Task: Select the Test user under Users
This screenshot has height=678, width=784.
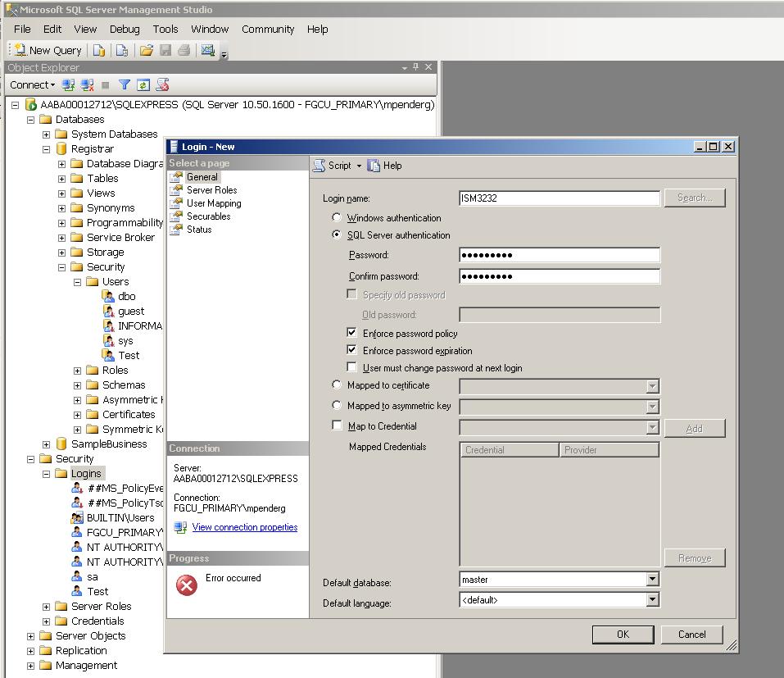Action: [129, 356]
